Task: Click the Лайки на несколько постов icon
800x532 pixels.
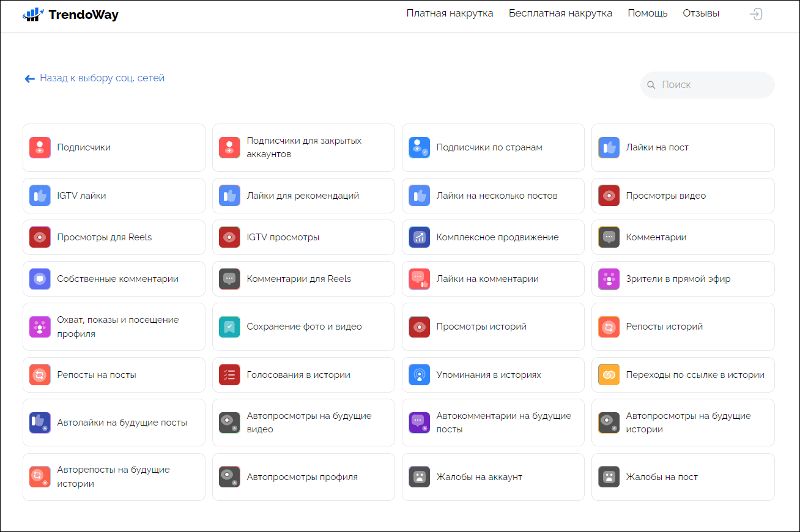Action: 419,196
